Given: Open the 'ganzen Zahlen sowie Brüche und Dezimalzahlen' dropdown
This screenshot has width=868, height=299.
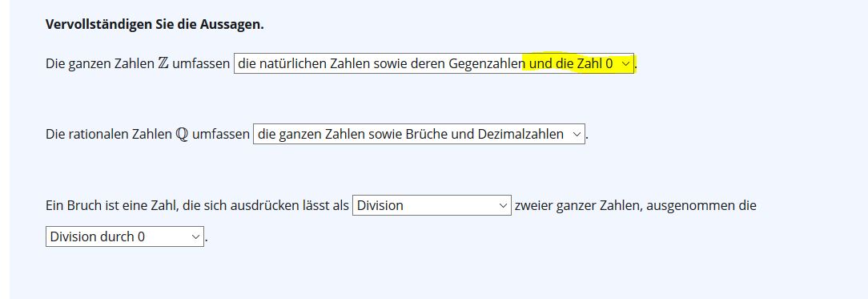Looking at the screenshot, I should (419, 135).
